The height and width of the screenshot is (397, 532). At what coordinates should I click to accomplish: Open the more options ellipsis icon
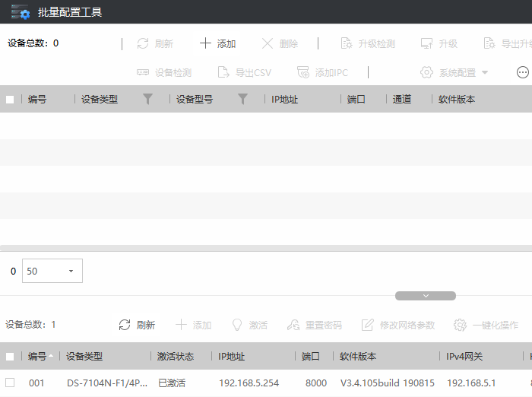(x=523, y=72)
